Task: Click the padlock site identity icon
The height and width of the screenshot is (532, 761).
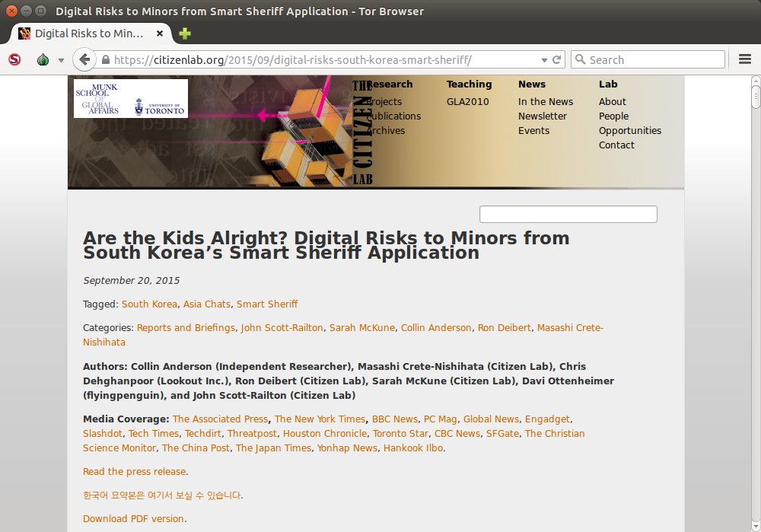Action: click(106, 59)
